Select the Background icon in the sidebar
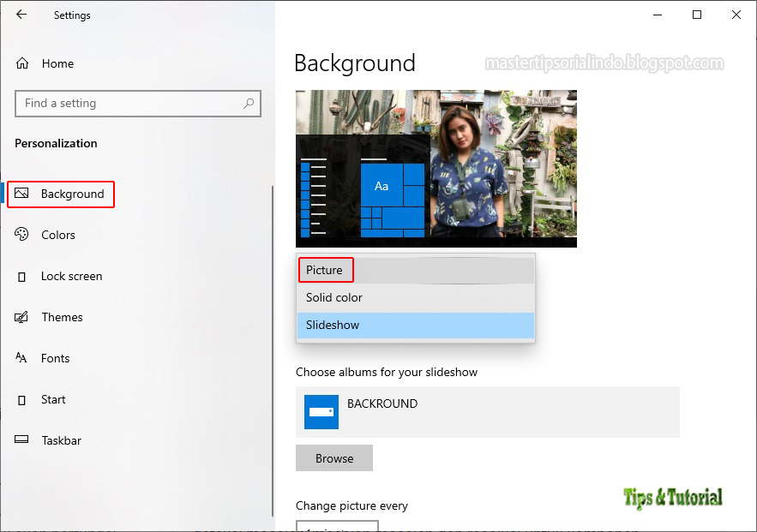Screen dimensions: 757x532 pos(23,194)
